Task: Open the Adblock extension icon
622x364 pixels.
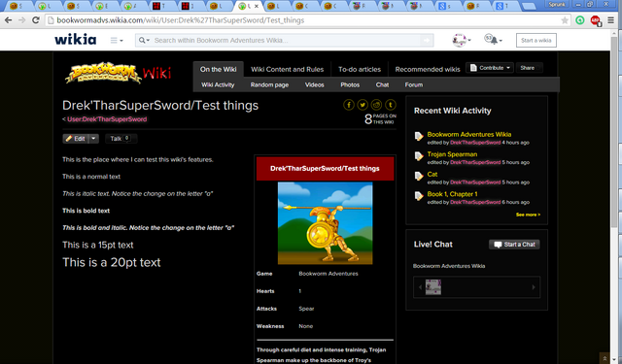Action: [595, 20]
